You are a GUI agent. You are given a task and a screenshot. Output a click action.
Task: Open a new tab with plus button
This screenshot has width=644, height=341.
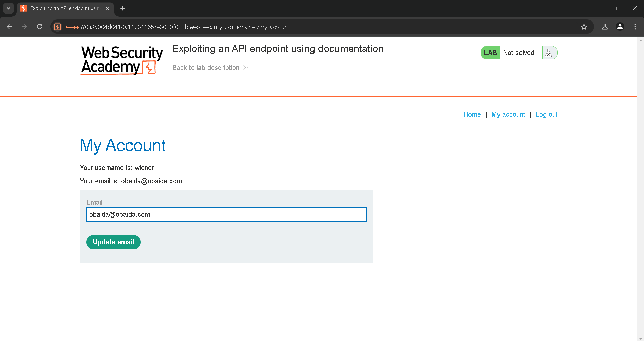pyautogui.click(x=123, y=8)
